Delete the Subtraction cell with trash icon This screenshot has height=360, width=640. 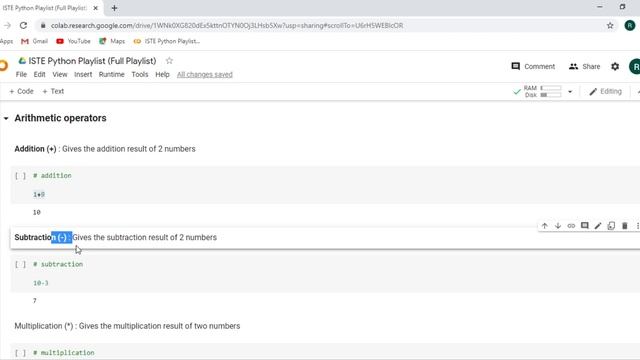pos(624,226)
